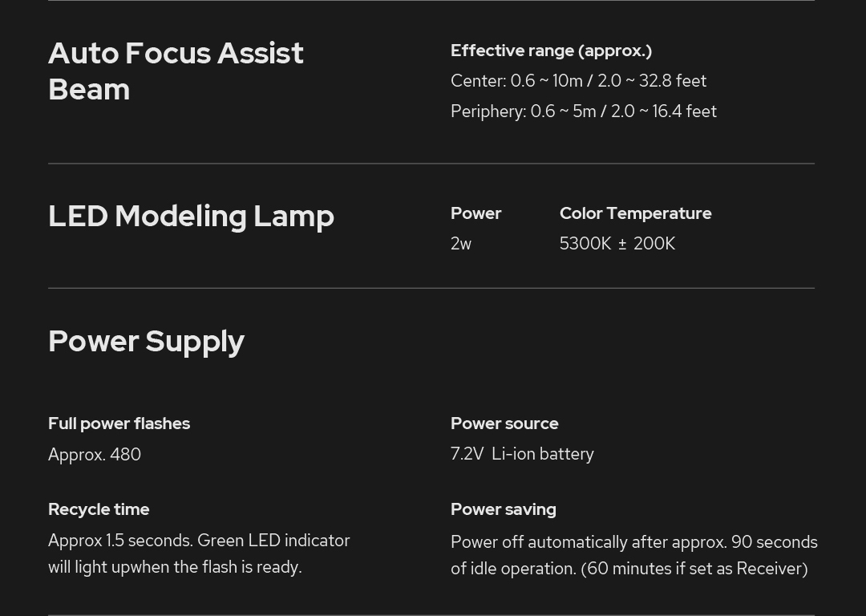Image resolution: width=866 pixels, height=616 pixels.
Task: Select the Full power flashes label
Action: tap(119, 423)
